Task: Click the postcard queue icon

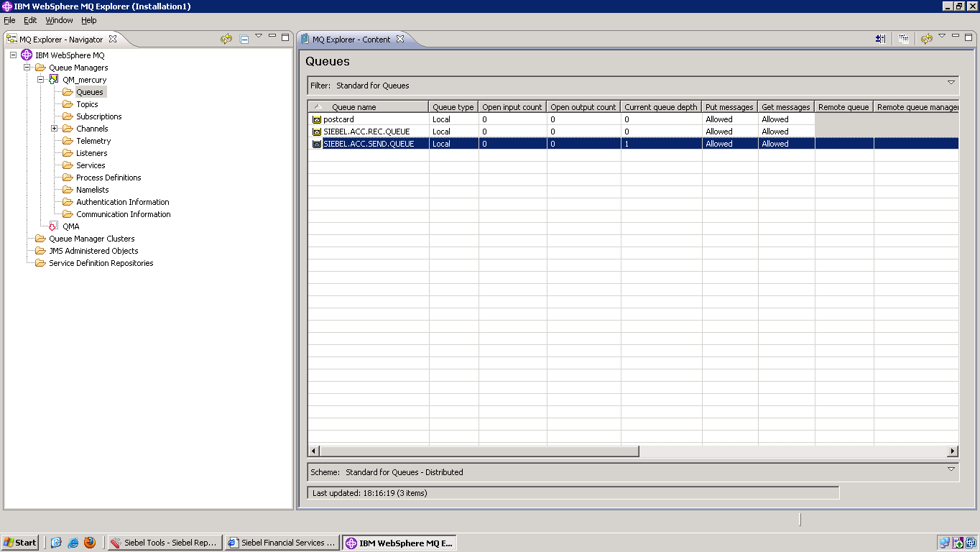Action: coord(316,119)
